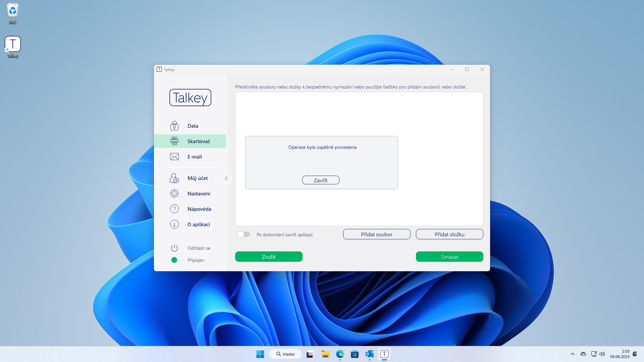
Task: Open Microsoft Edge from the taskbar
Action: (x=340, y=354)
